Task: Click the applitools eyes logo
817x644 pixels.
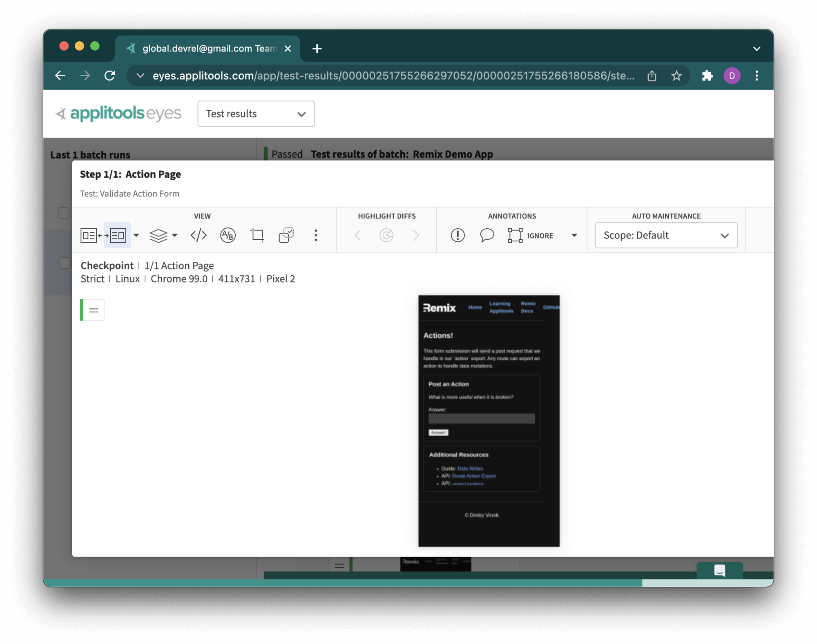Action: pos(118,114)
